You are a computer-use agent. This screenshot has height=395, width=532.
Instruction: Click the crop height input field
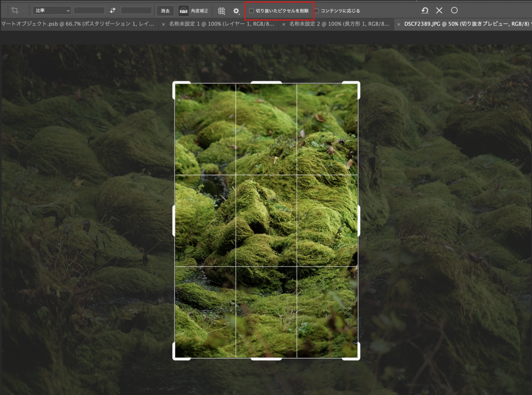click(136, 10)
